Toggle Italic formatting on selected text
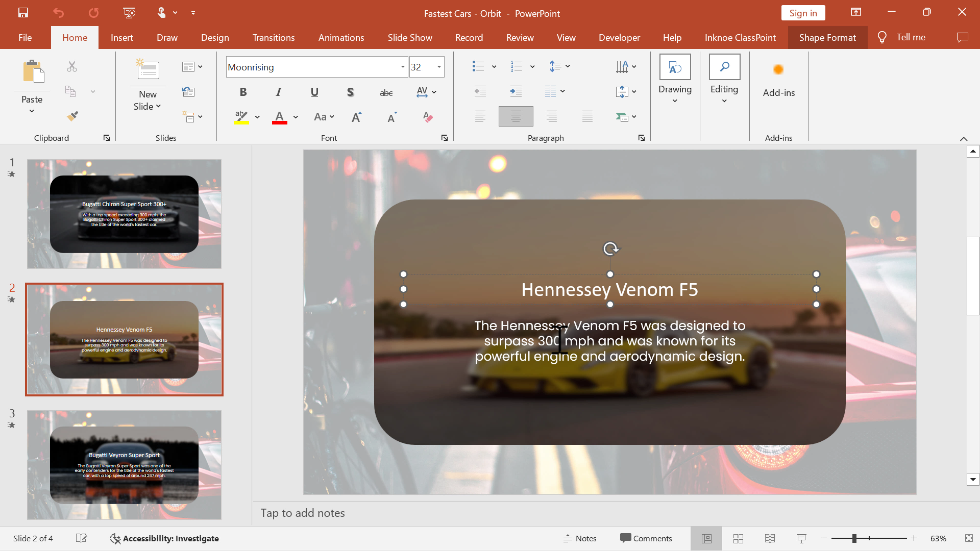 pyautogui.click(x=279, y=91)
